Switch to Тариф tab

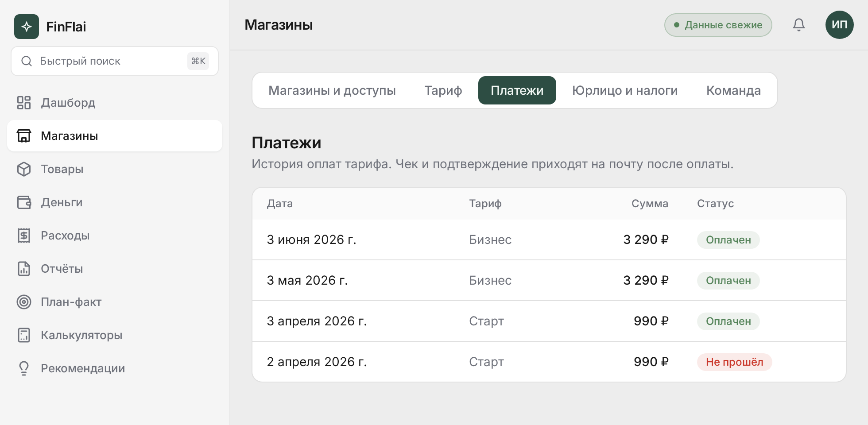tap(443, 90)
